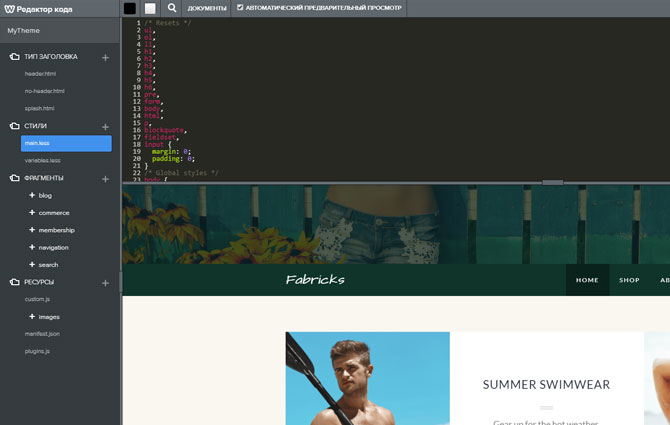
Task: Click the Weebly logo icon
Action: [9, 9]
